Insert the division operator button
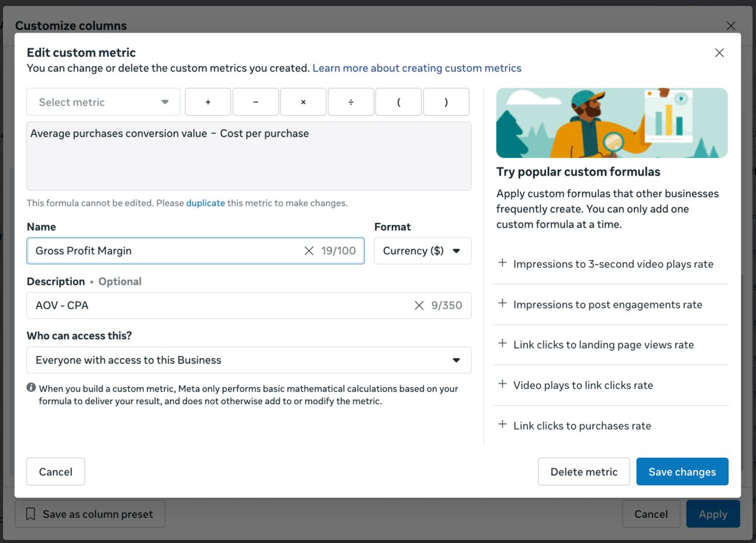This screenshot has height=543, width=756. pyautogui.click(x=351, y=102)
